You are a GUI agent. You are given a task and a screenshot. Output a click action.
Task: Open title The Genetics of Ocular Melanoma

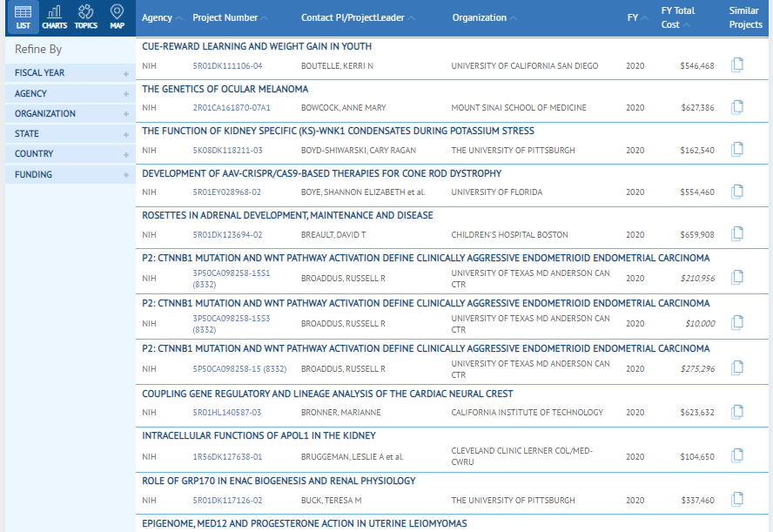click(225, 89)
